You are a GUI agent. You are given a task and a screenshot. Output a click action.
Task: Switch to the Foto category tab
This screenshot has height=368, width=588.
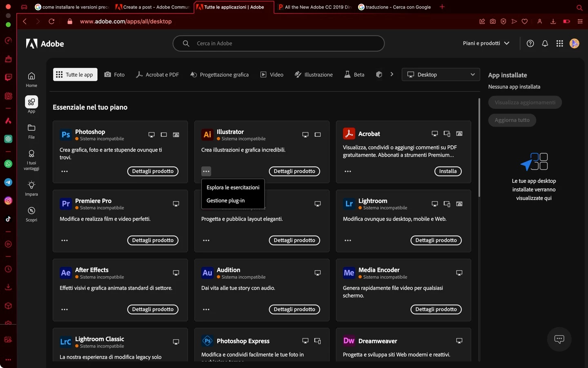[114, 74]
